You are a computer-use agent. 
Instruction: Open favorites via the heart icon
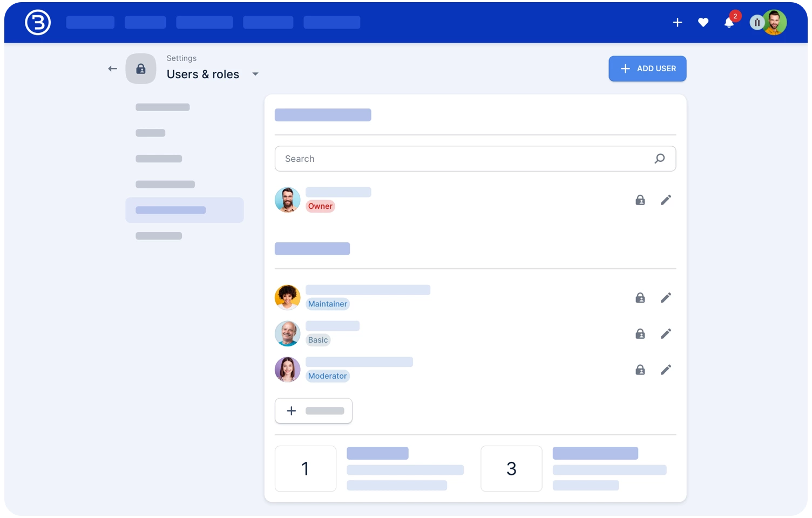(703, 22)
